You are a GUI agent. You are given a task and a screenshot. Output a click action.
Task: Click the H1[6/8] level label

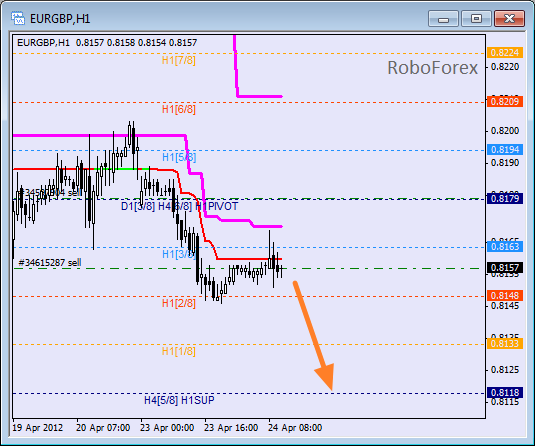point(178,109)
